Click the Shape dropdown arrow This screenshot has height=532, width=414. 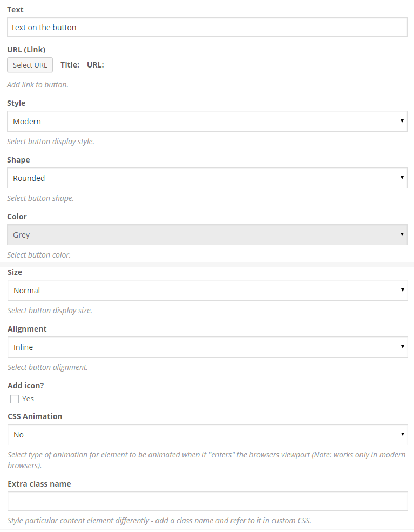402,177
